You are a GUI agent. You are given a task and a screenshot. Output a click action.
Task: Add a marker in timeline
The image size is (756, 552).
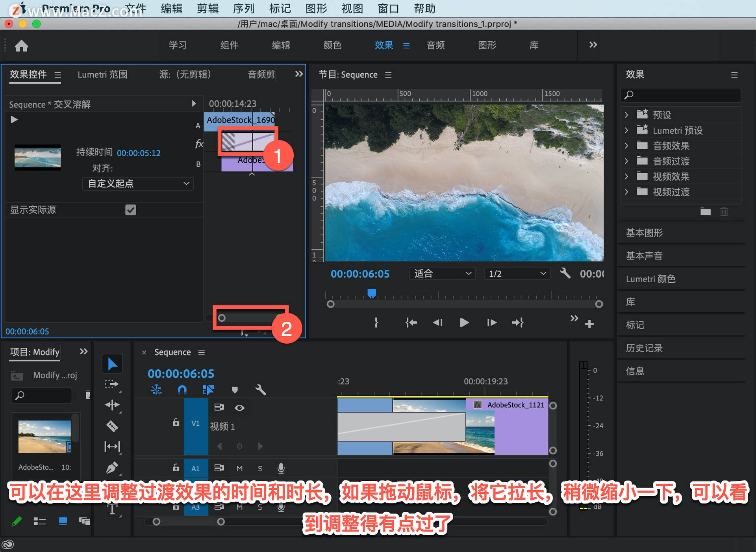tap(235, 390)
